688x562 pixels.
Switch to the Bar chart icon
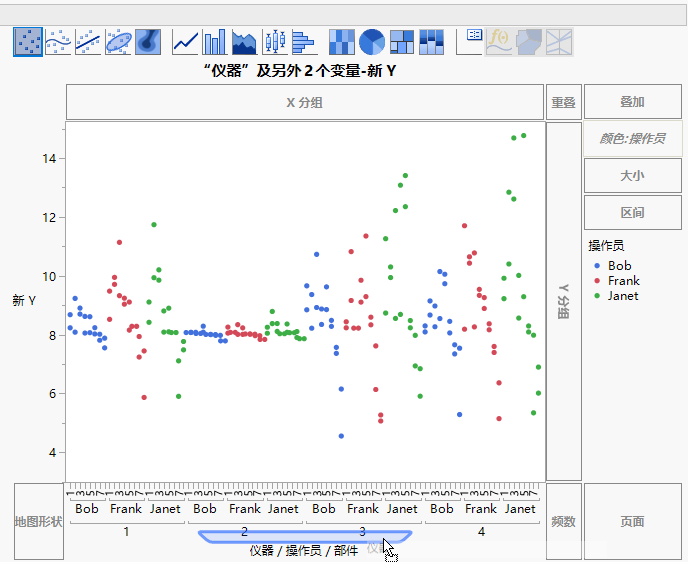coord(215,41)
